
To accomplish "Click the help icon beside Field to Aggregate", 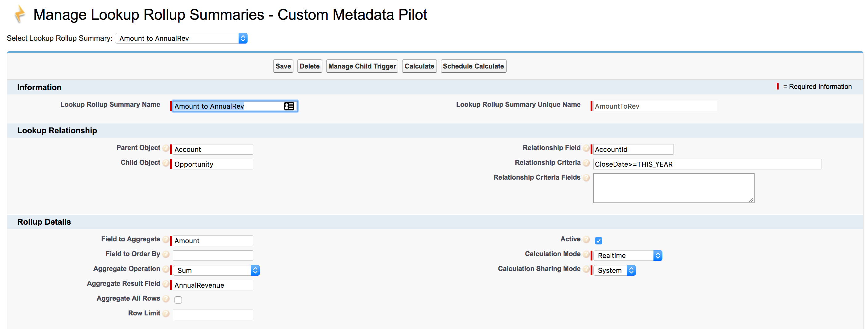I will 166,239.
